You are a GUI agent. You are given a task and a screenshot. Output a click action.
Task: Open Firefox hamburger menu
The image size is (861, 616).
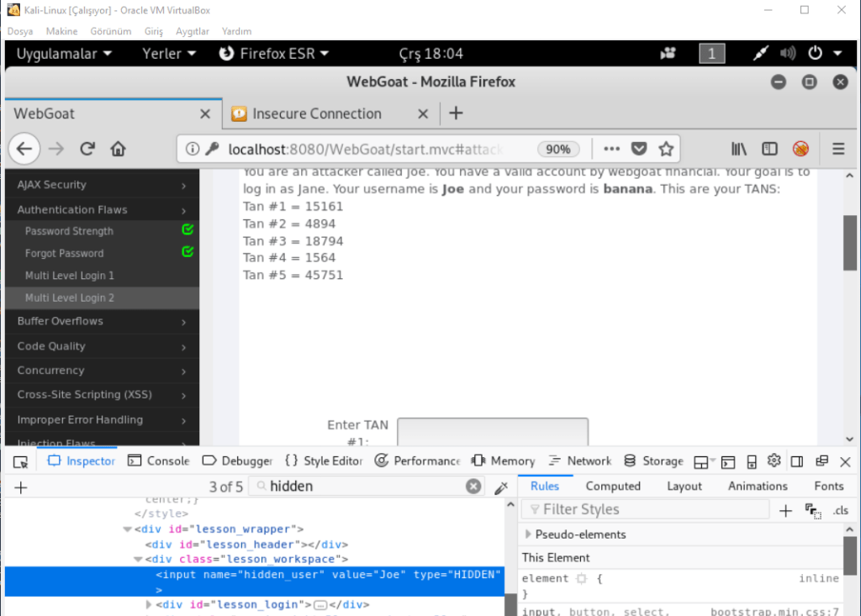pyautogui.click(x=838, y=149)
